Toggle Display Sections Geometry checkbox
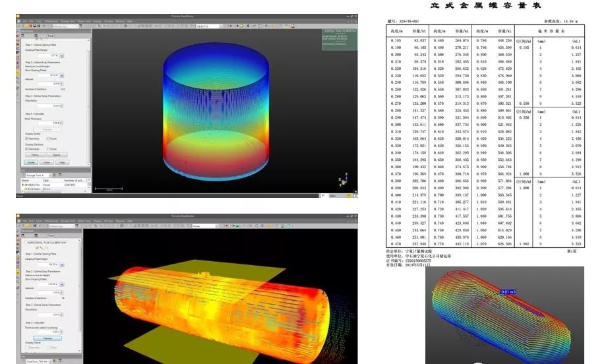 point(26,149)
